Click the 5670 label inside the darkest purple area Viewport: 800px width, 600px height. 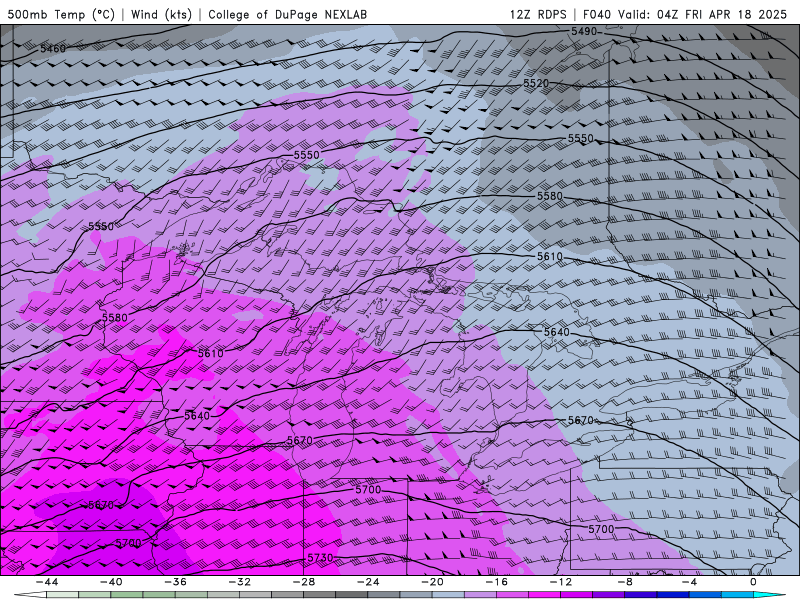[101, 505]
